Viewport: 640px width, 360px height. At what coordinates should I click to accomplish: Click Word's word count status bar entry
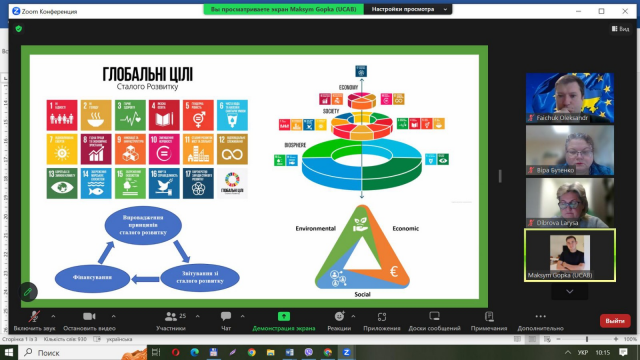coord(65,339)
